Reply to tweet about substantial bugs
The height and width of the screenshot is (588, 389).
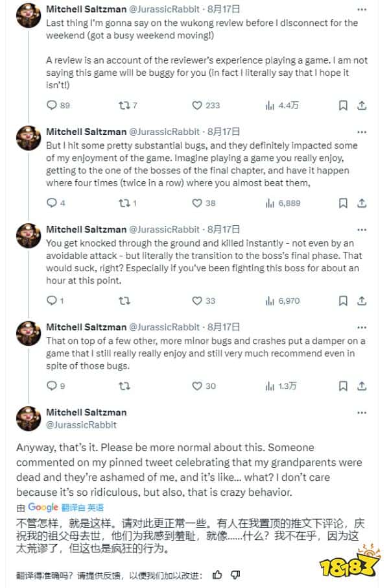tap(52, 203)
